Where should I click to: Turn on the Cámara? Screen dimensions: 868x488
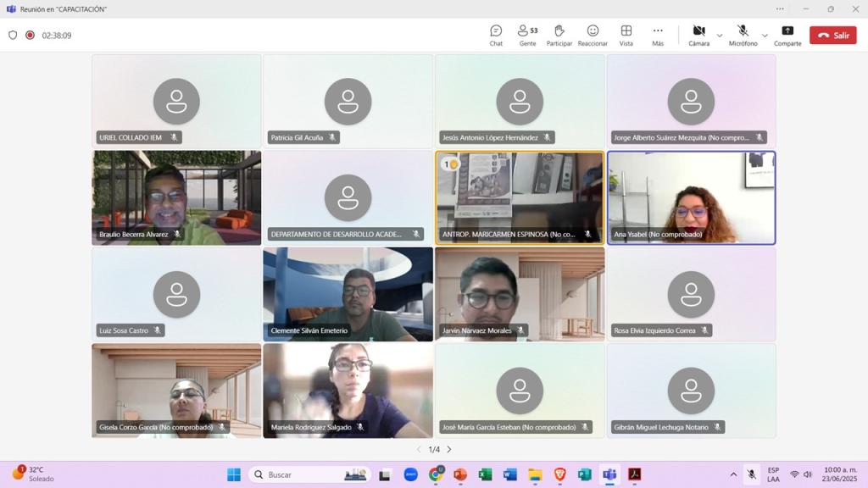click(698, 35)
